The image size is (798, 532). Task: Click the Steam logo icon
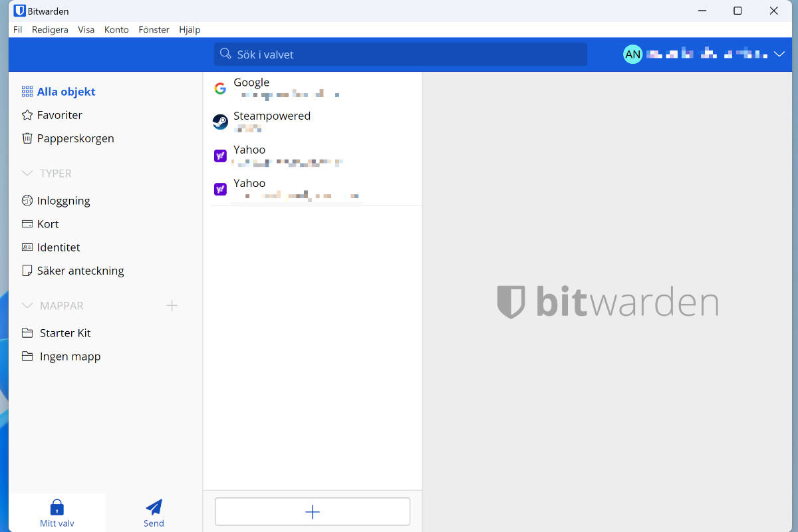[220, 122]
